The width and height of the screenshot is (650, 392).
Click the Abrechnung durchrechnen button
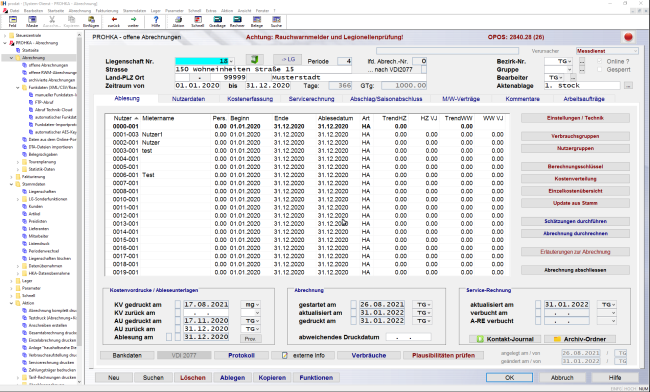tap(575, 234)
